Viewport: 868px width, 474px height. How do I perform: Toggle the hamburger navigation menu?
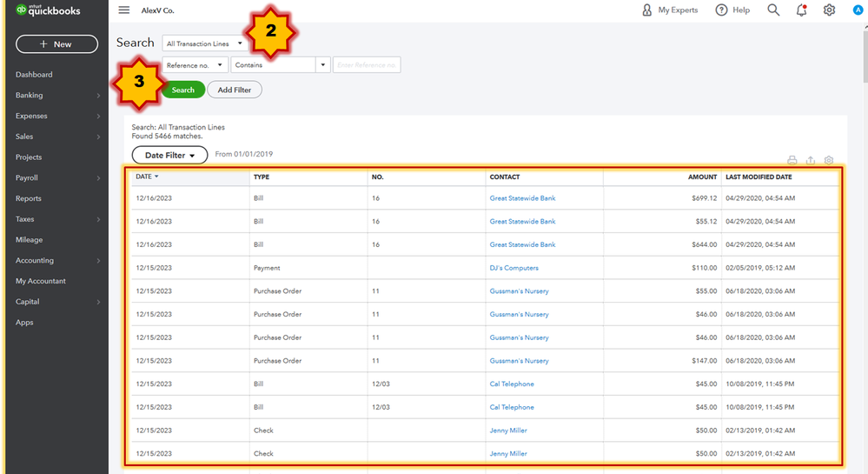click(124, 10)
